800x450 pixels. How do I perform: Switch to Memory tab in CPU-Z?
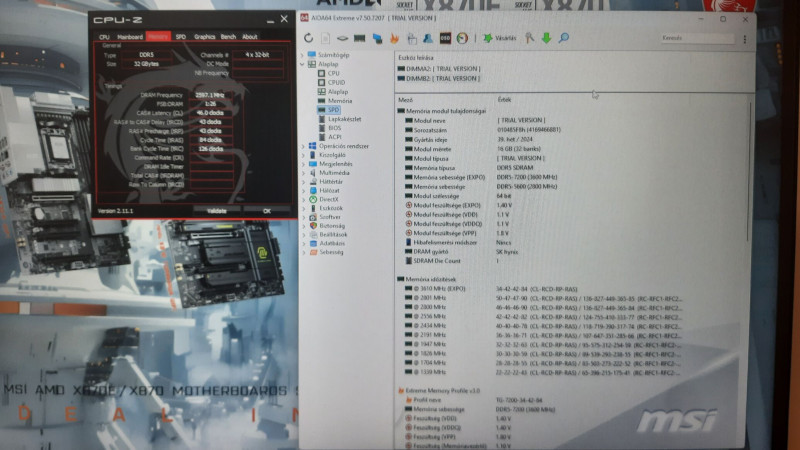tap(158, 37)
